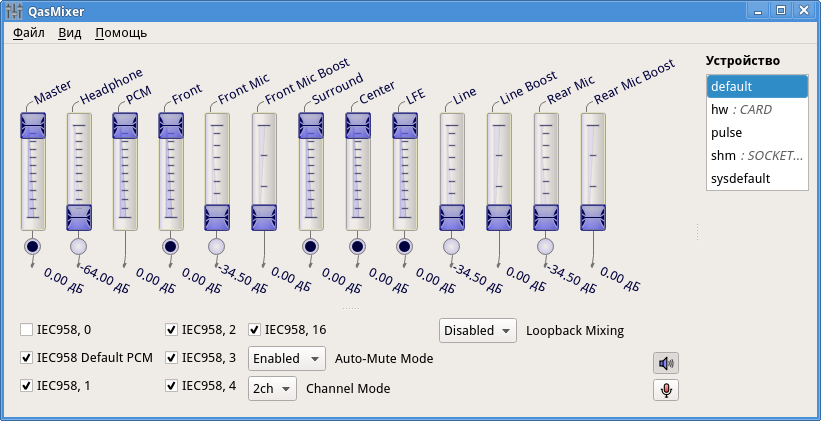
Task: Click the Line Boost slider handle
Action: click(499, 217)
